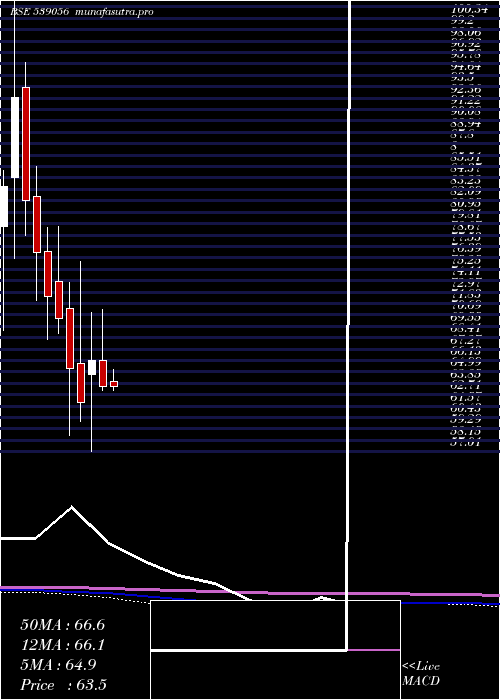Click the 92.36 price axis label

tap(465, 90)
